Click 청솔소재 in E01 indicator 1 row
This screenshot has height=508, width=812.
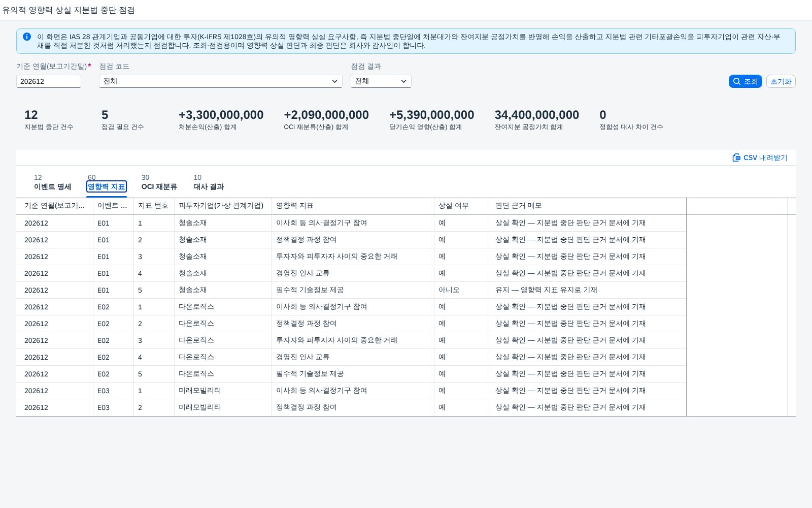coord(193,223)
